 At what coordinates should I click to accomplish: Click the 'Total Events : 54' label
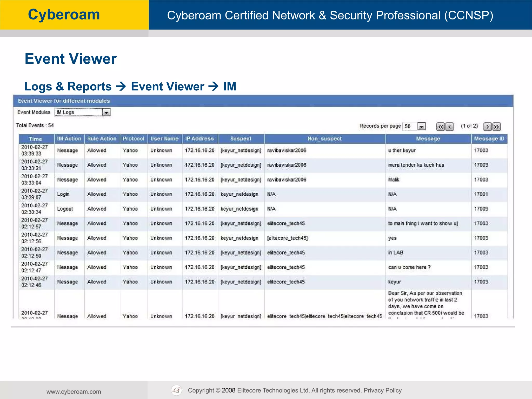35,125
